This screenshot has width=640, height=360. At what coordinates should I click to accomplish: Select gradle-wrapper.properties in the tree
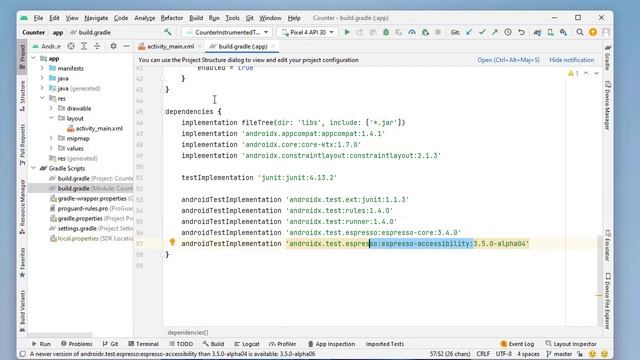point(91,198)
